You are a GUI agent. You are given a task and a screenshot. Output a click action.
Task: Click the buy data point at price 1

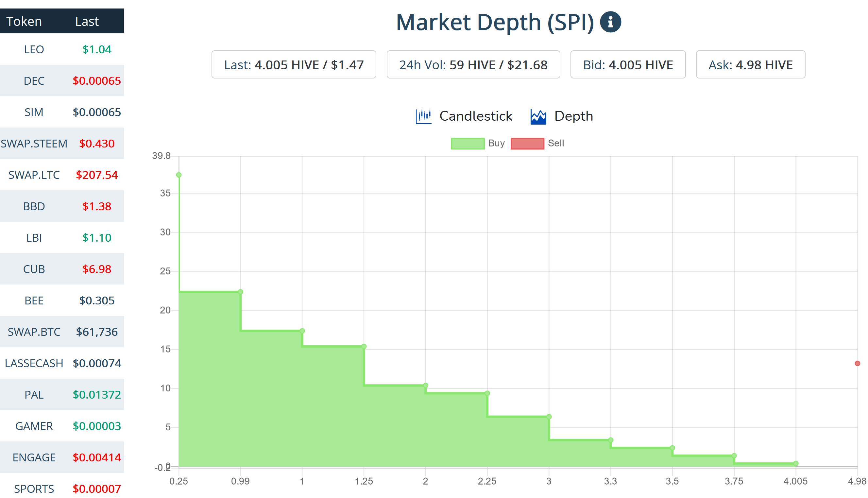(x=302, y=331)
